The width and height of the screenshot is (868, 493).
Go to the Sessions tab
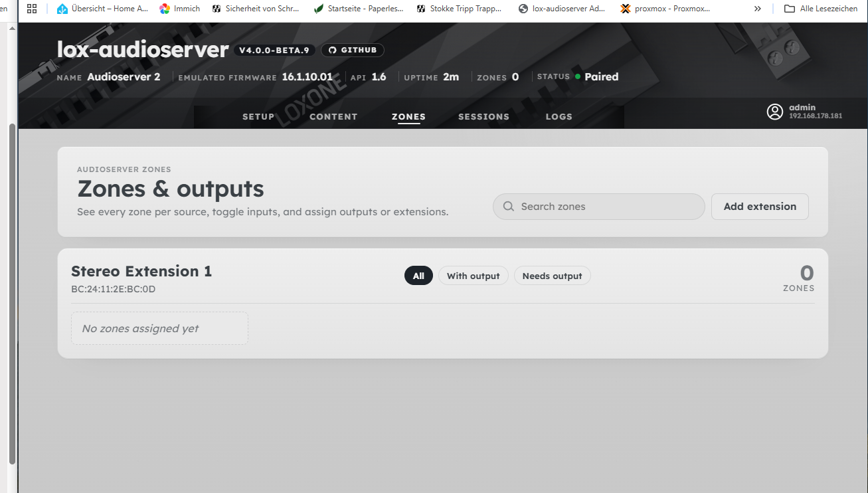tap(483, 116)
